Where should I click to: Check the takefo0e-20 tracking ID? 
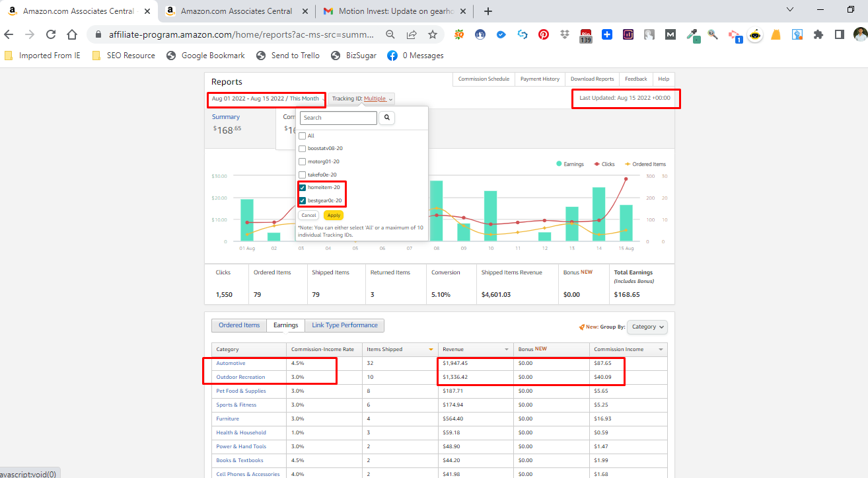(x=302, y=175)
